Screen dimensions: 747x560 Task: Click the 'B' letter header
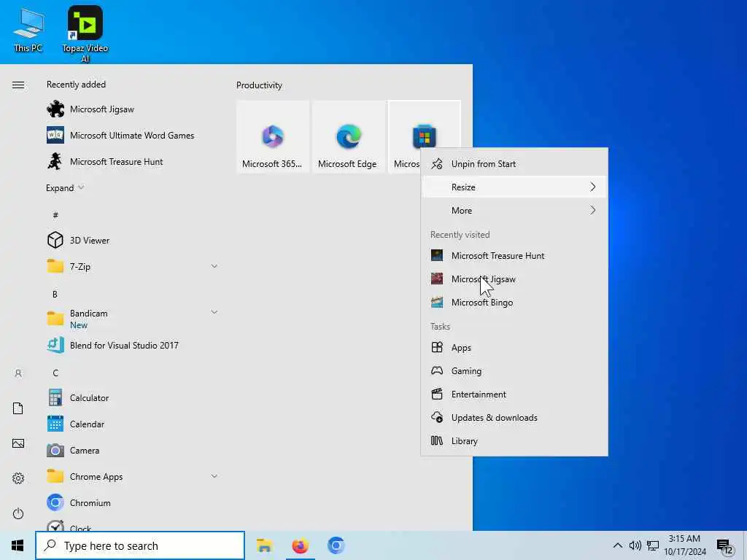click(55, 295)
